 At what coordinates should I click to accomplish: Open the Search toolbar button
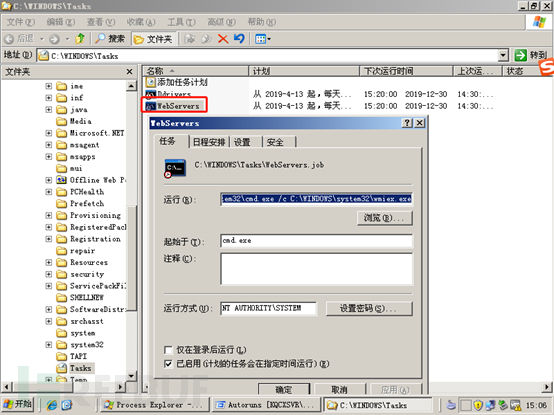110,38
